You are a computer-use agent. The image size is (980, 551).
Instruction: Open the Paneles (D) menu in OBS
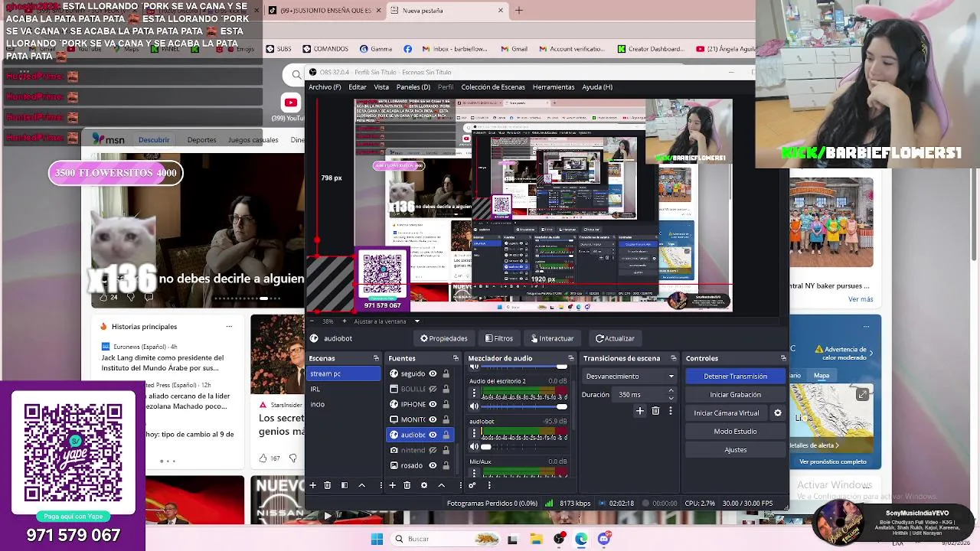(413, 87)
